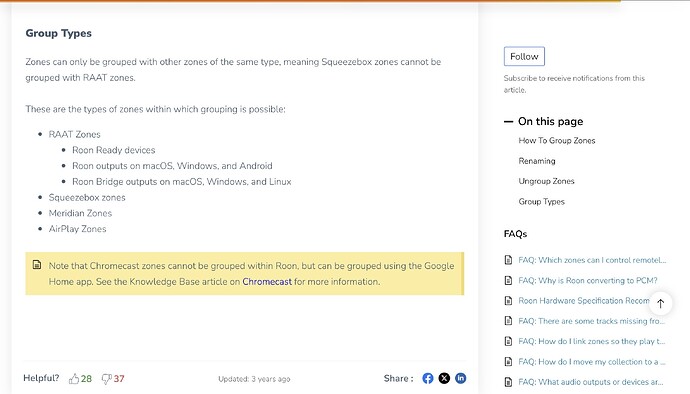Jump to Group Types in page contents
The image size is (690, 394).
(541, 202)
